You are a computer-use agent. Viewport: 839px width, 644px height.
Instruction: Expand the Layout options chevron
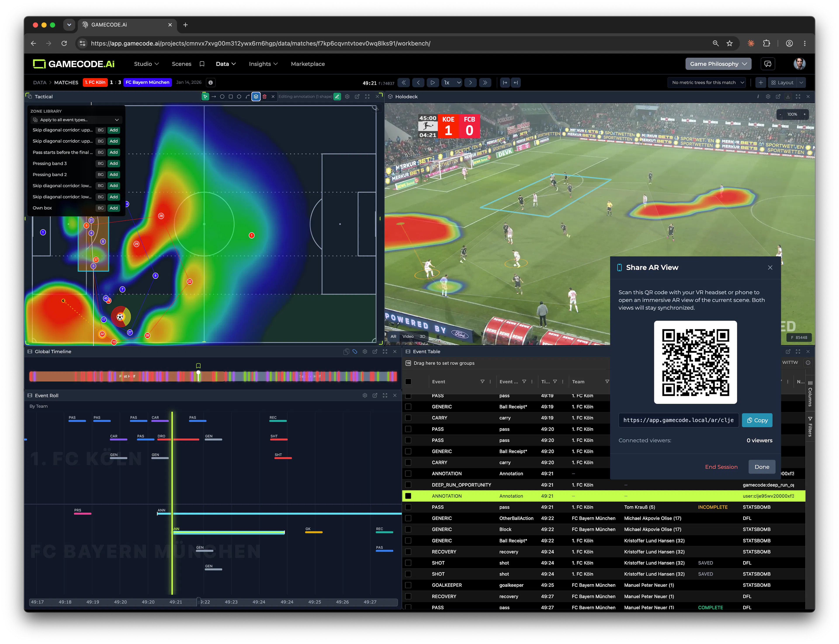801,82
